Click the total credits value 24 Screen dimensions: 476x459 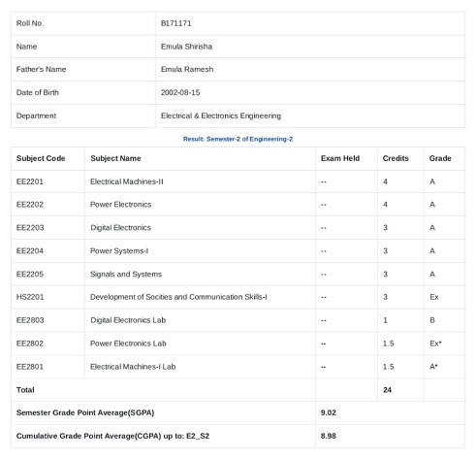coord(387,390)
